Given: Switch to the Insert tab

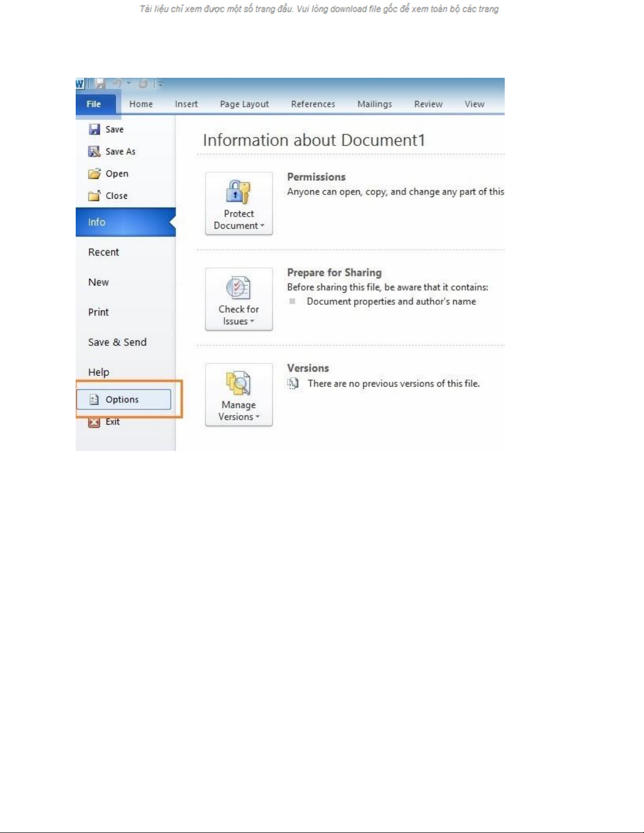Looking at the screenshot, I should pyautogui.click(x=186, y=104).
